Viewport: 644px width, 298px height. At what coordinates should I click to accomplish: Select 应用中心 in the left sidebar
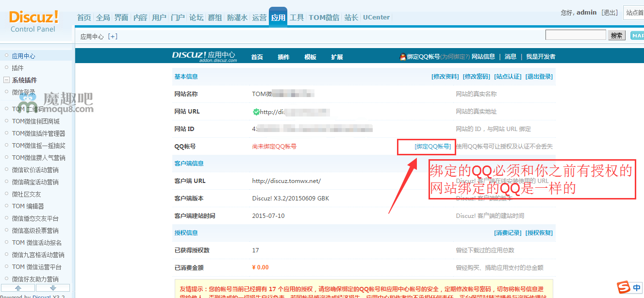23,56
